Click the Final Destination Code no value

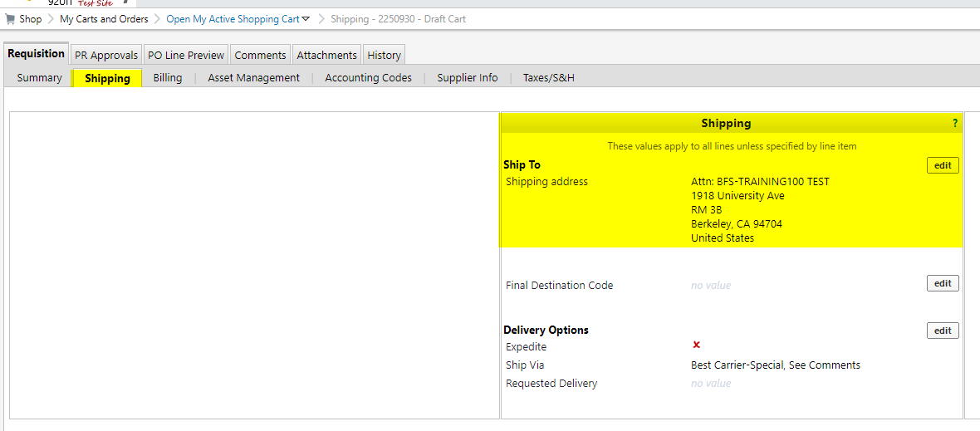711,286
